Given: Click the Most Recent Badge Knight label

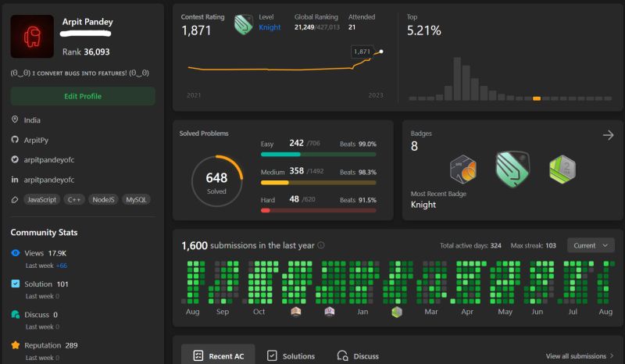Looking at the screenshot, I should pyautogui.click(x=423, y=205).
